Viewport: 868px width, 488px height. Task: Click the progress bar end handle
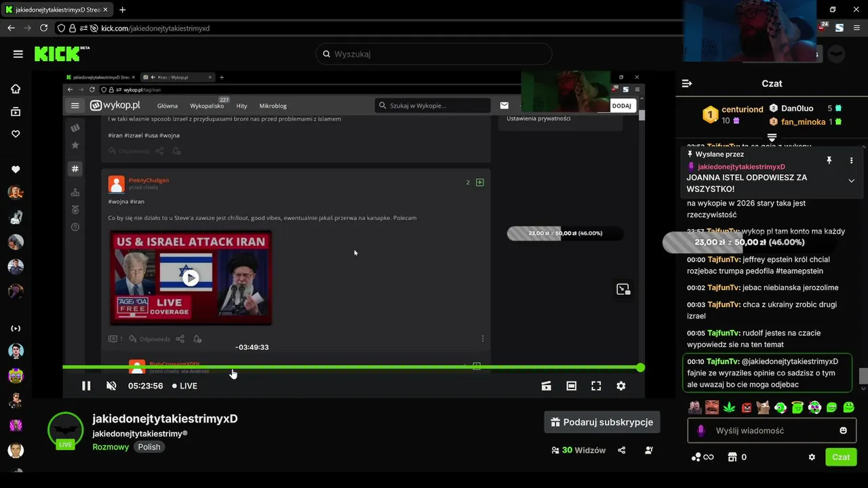[640, 367]
